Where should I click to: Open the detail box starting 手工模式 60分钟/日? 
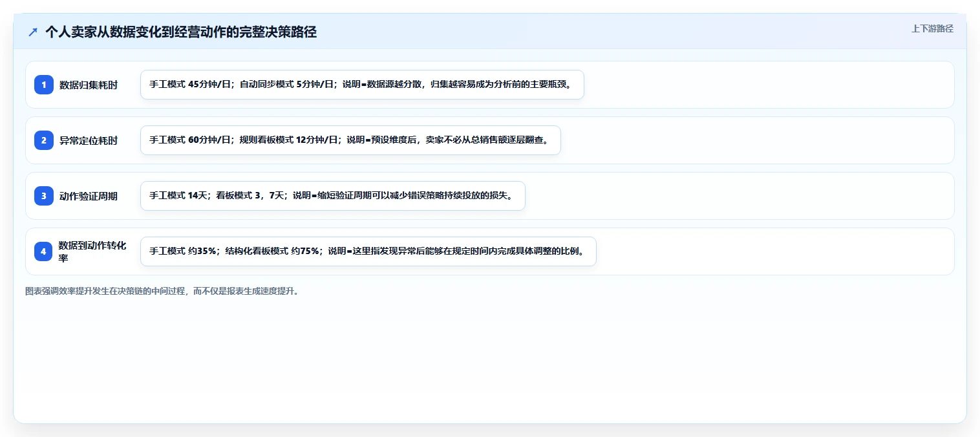(350, 140)
